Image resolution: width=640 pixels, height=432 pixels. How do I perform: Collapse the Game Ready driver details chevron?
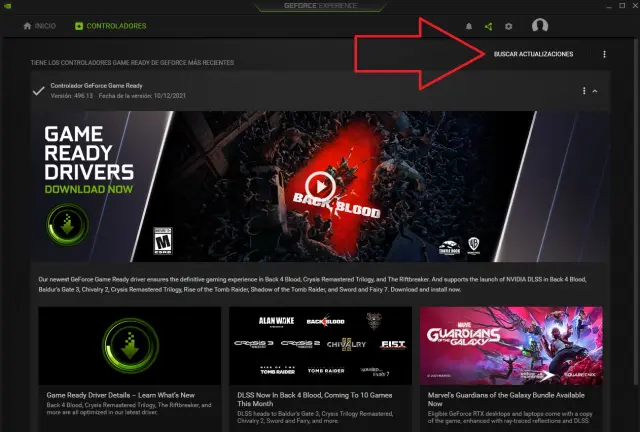tap(595, 91)
